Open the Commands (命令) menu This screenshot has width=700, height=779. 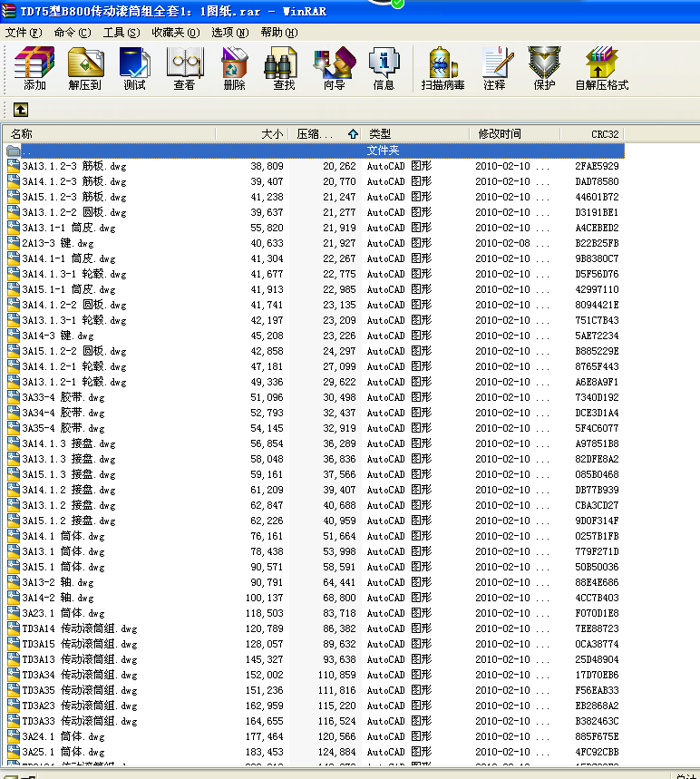point(73,33)
